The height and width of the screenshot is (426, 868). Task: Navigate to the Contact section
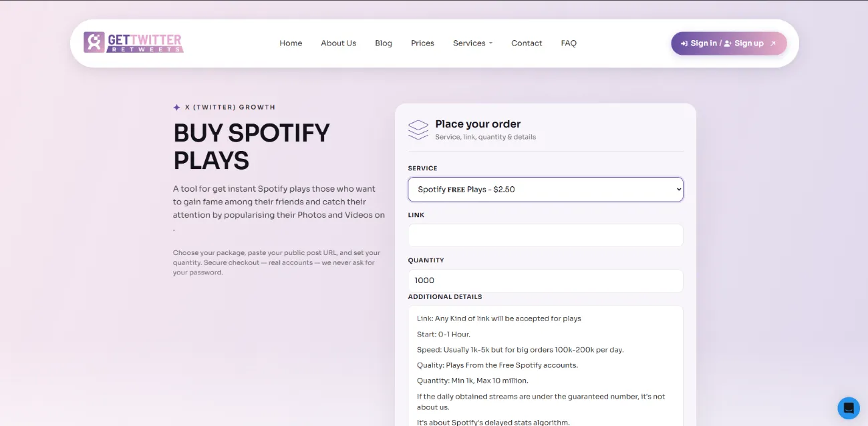527,43
